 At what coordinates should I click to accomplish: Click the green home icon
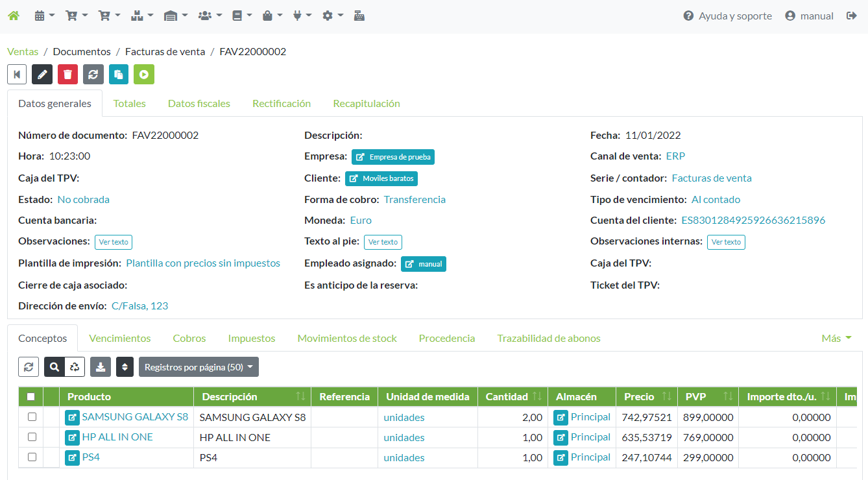click(13, 16)
